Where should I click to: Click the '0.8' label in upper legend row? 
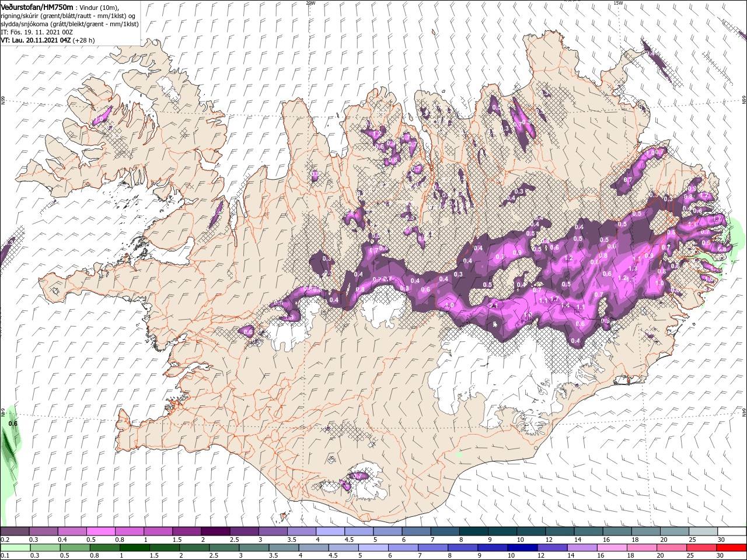[x=120, y=540]
